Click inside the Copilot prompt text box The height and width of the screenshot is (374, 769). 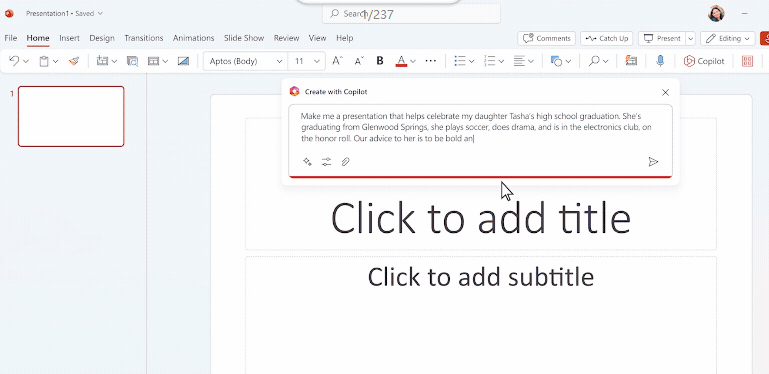tap(480, 127)
